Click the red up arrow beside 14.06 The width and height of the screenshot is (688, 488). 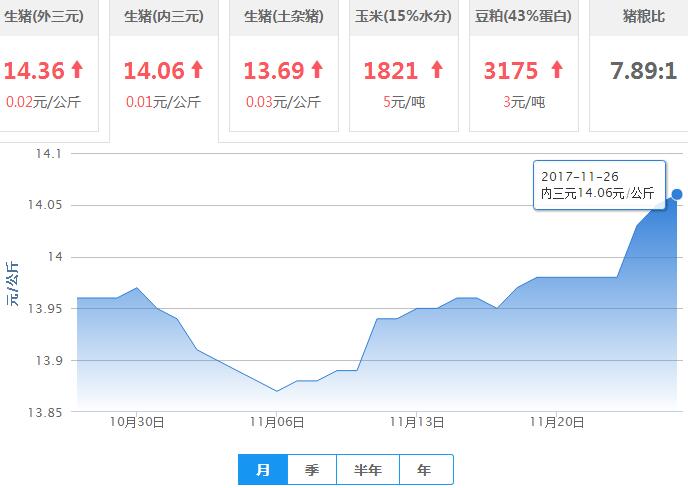[x=197, y=70]
